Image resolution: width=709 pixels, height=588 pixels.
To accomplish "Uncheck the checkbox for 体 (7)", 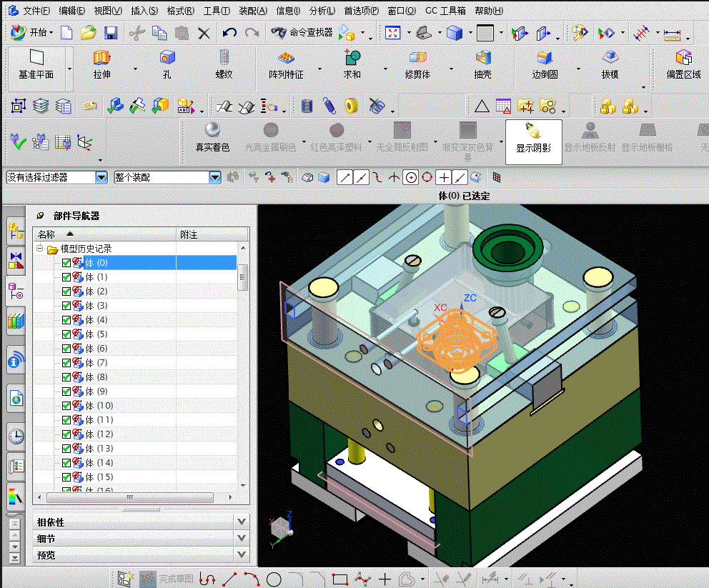I will click(66, 363).
